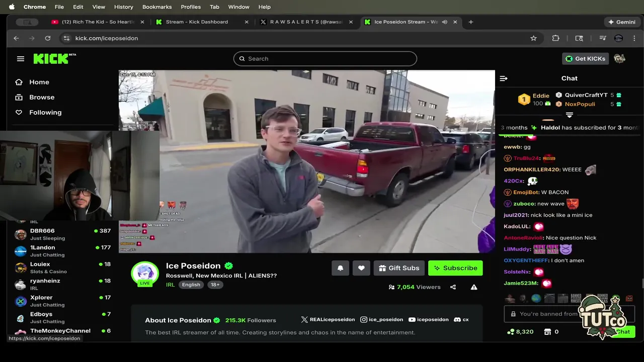Image resolution: width=644 pixels, height=362 pixels.
Task: Open the Bookmarks menu in menu bar
Action: coord(157,7)
